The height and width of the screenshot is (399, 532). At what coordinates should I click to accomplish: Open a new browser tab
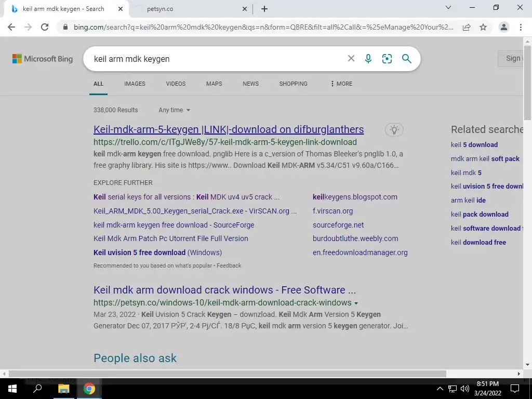(264, 9)
